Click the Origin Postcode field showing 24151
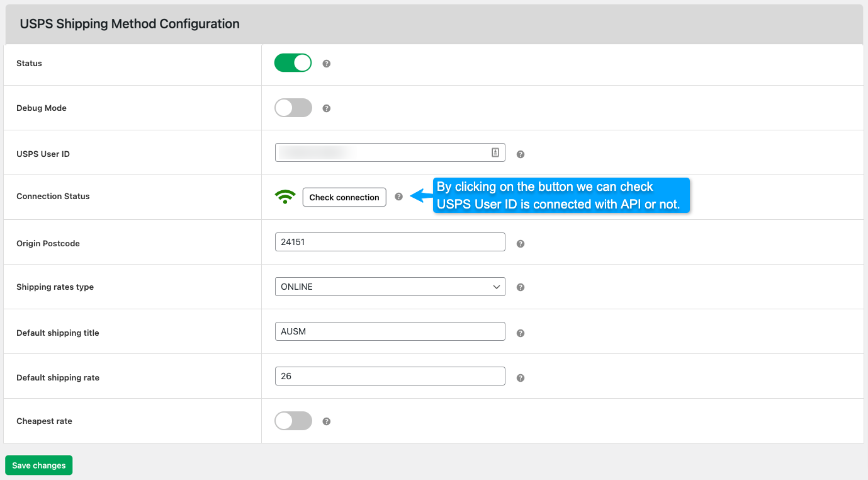The image size is (868, 480). 390,242
